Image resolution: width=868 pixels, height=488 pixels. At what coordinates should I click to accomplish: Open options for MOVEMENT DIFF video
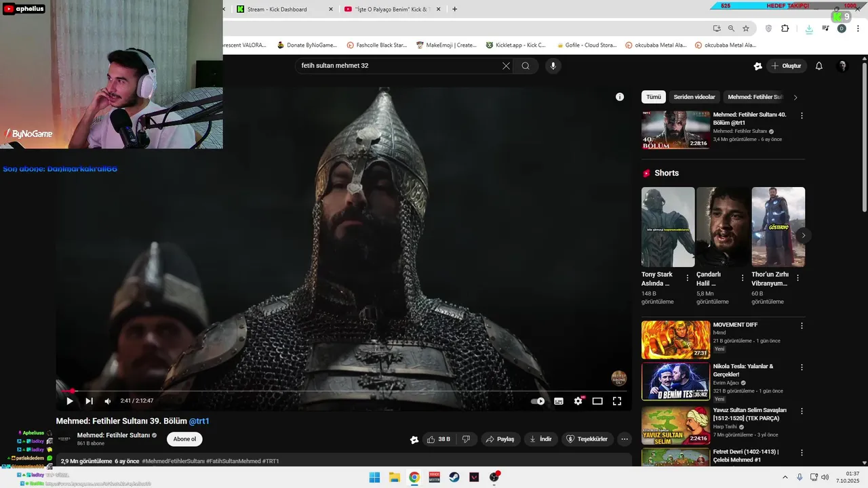click(802, 325)
